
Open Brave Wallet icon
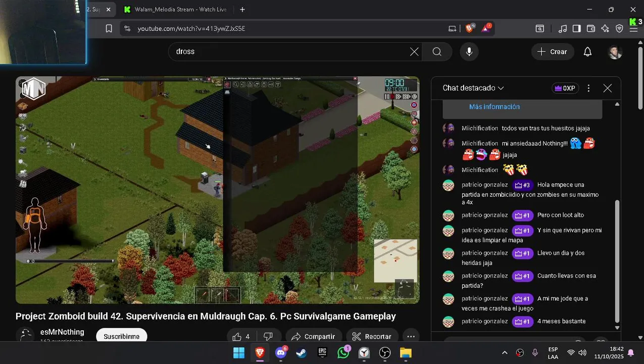(x=590, y=29)
